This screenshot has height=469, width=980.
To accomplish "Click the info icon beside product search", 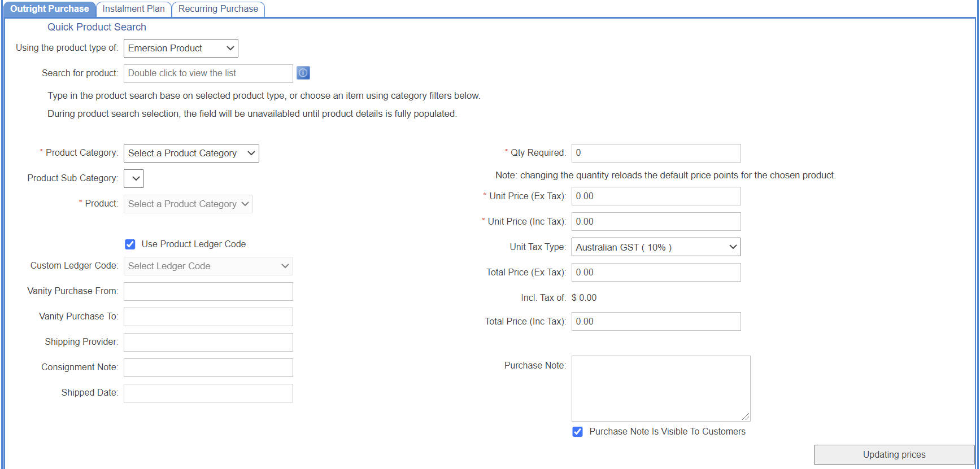I will point(303,73).
